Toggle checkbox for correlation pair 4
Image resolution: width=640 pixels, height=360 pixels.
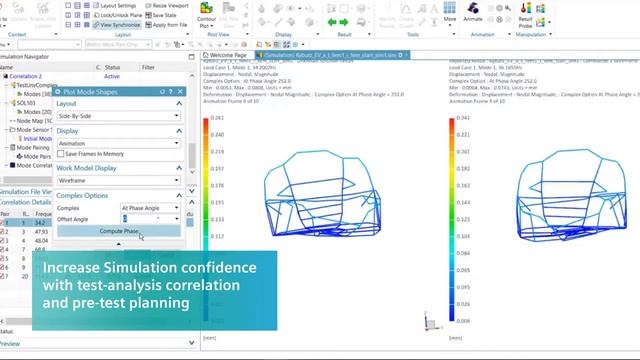2,249
